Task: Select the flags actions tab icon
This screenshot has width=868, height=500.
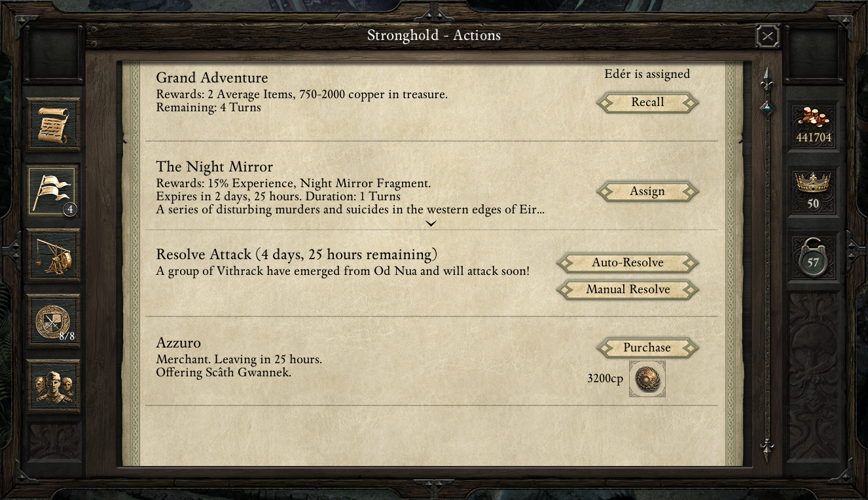Action: 52,190
